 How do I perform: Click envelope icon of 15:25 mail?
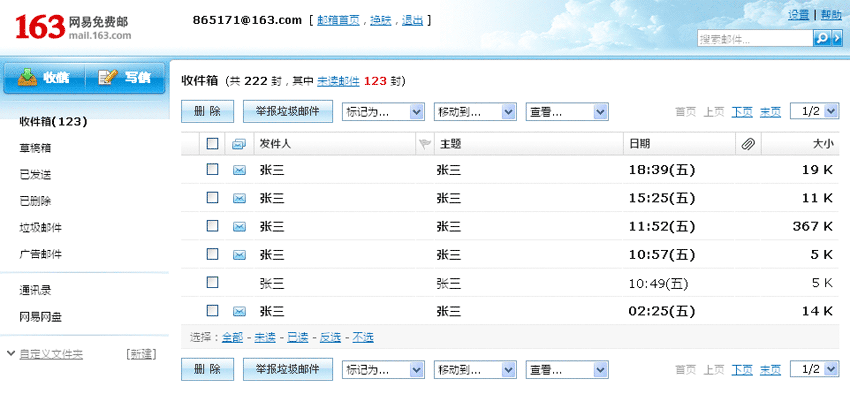coord(239,198)
